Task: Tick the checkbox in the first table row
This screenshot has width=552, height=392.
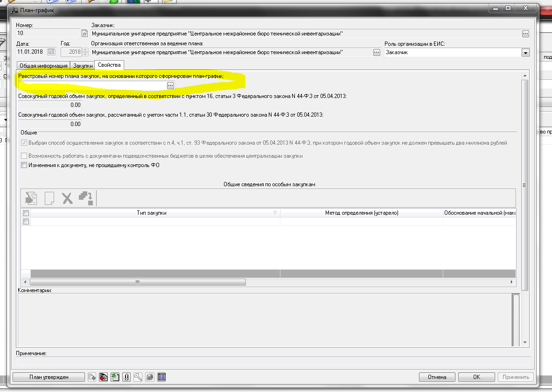Action: 26,222
